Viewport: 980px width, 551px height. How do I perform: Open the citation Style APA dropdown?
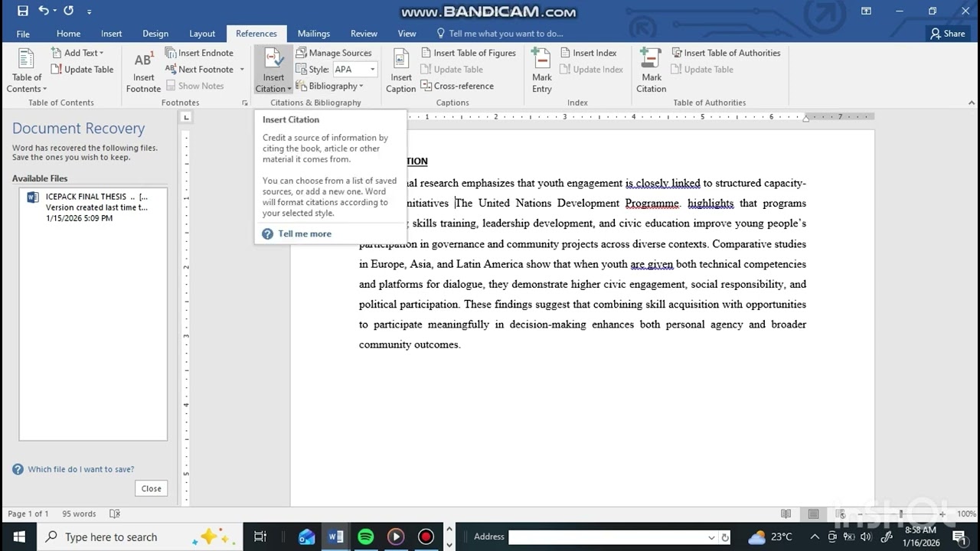pos(373,70)
